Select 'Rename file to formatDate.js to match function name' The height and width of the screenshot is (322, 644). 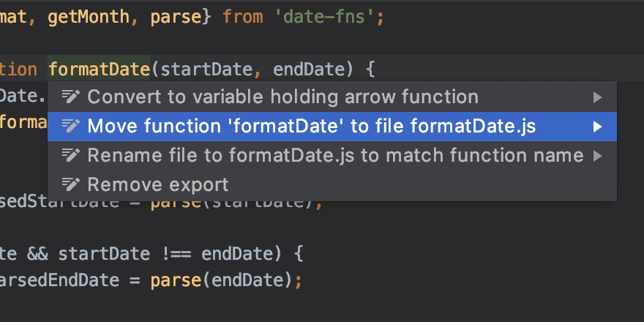[335, 155]
